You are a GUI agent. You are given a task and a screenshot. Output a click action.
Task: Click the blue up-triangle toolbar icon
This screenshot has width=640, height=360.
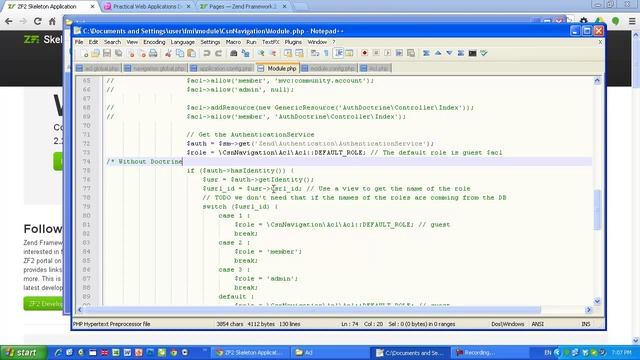(x=438, y=53)
